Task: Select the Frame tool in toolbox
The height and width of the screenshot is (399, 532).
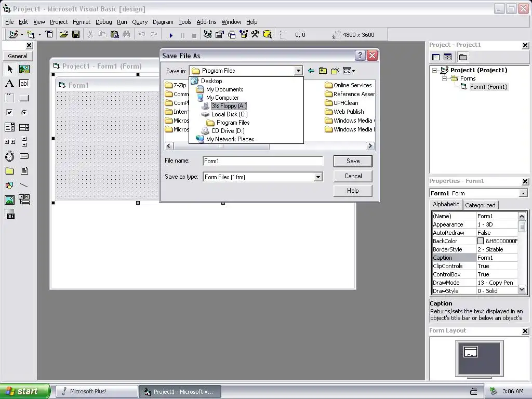Action: pos(10,98)
